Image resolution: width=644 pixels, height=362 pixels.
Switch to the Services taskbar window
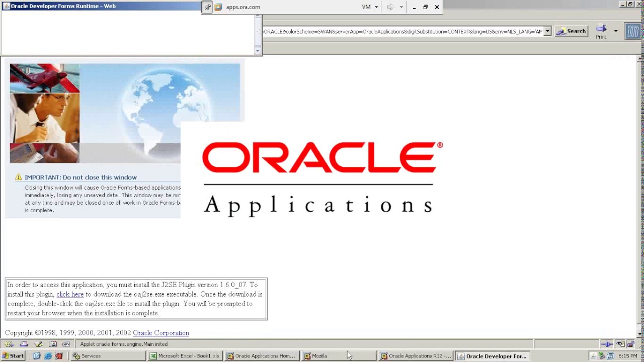click(107, 356)
